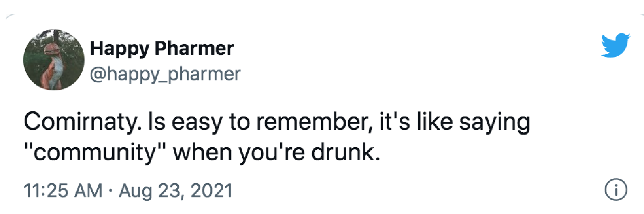
Task: Click the @happy_pharmer handle
Action: (165, 75)
